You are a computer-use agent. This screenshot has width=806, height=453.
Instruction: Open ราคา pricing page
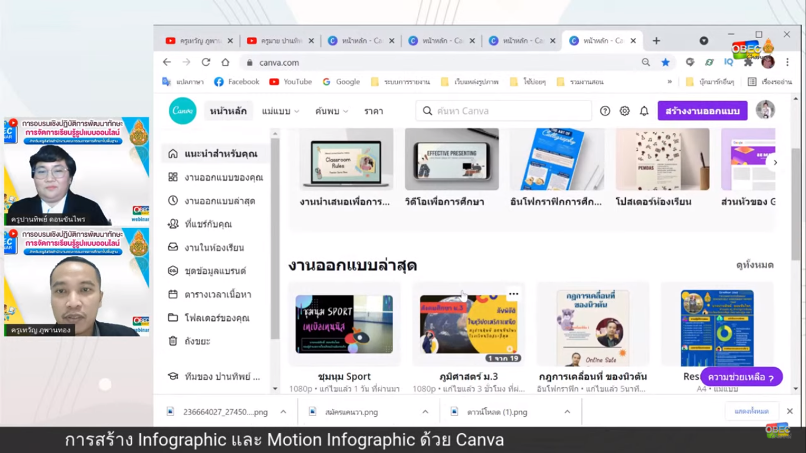[374, 111]
